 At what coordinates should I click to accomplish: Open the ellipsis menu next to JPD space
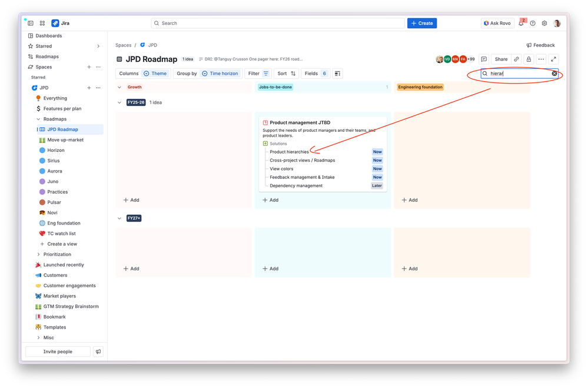(x=98, y=88)
